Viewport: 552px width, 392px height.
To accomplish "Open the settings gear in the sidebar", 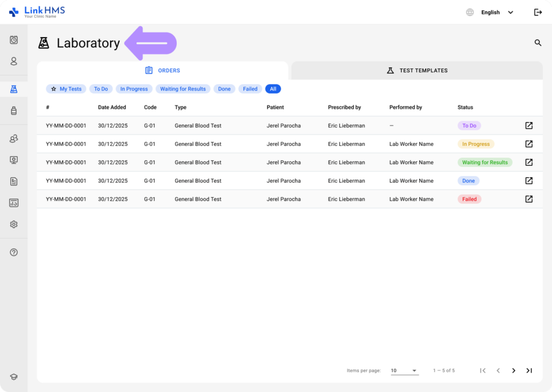I will [14, 225].
